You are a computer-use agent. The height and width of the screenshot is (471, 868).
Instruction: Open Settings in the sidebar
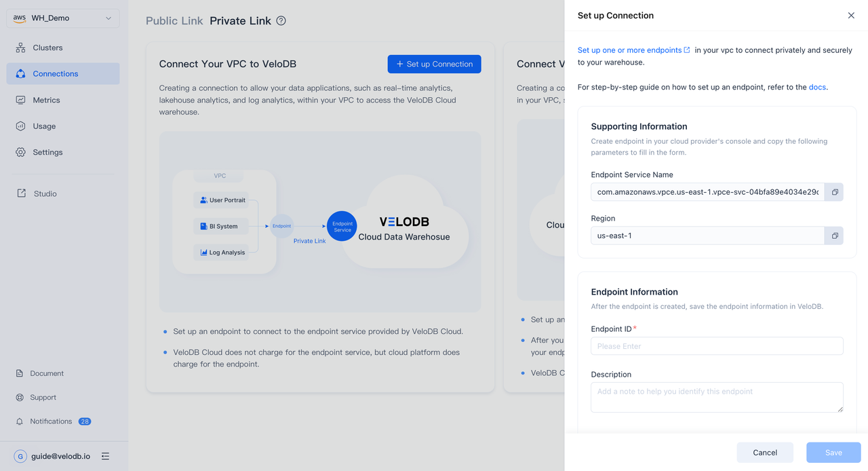(47, 152)
